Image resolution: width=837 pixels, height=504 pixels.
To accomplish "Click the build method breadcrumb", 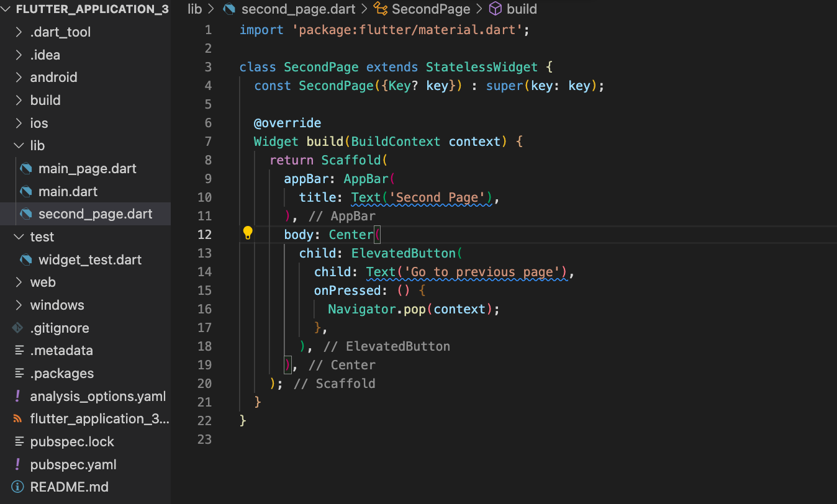I will (522, 9).
